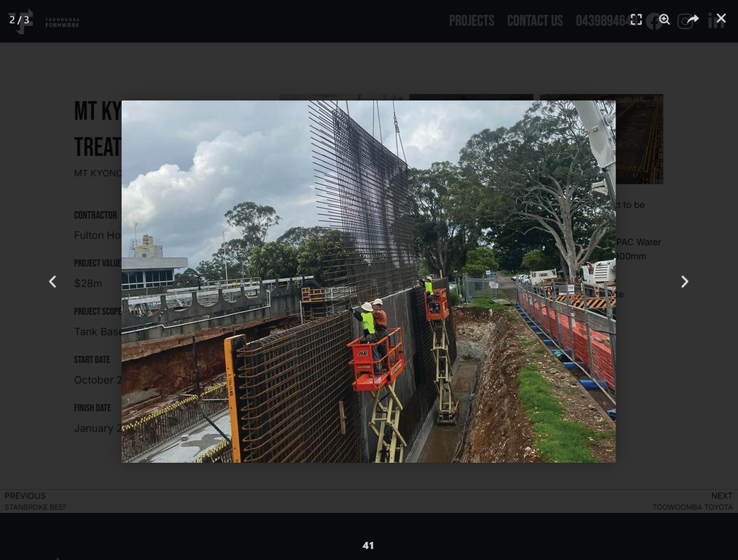
Task: Click the "Start Date" heading
Action: point(92,360)
